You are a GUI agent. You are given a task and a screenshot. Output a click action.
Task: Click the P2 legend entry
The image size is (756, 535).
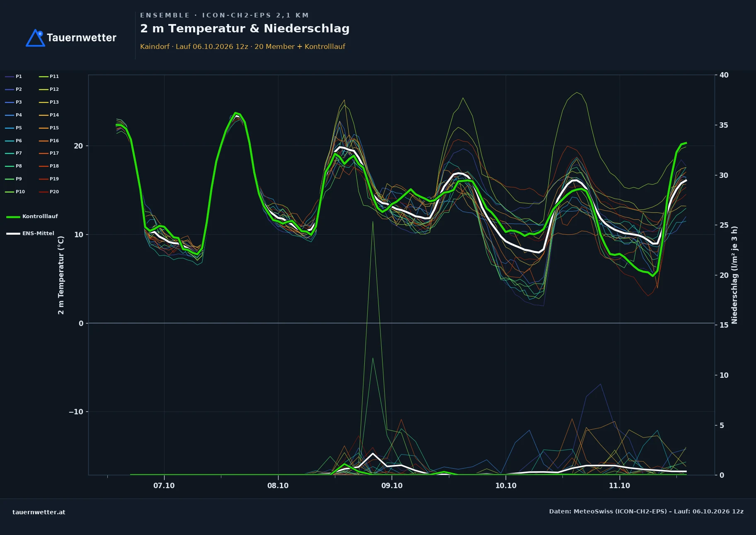click(14, 90)
